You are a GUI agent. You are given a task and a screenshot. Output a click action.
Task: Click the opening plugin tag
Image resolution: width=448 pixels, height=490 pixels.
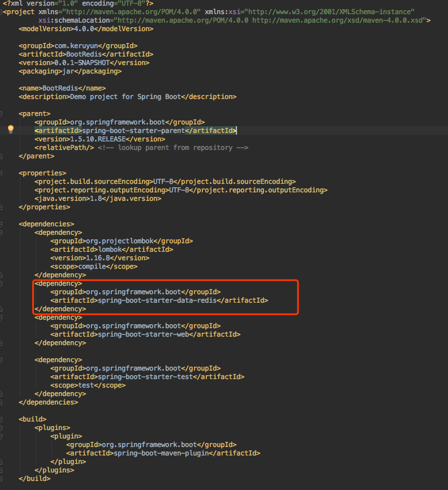point(66,436)
